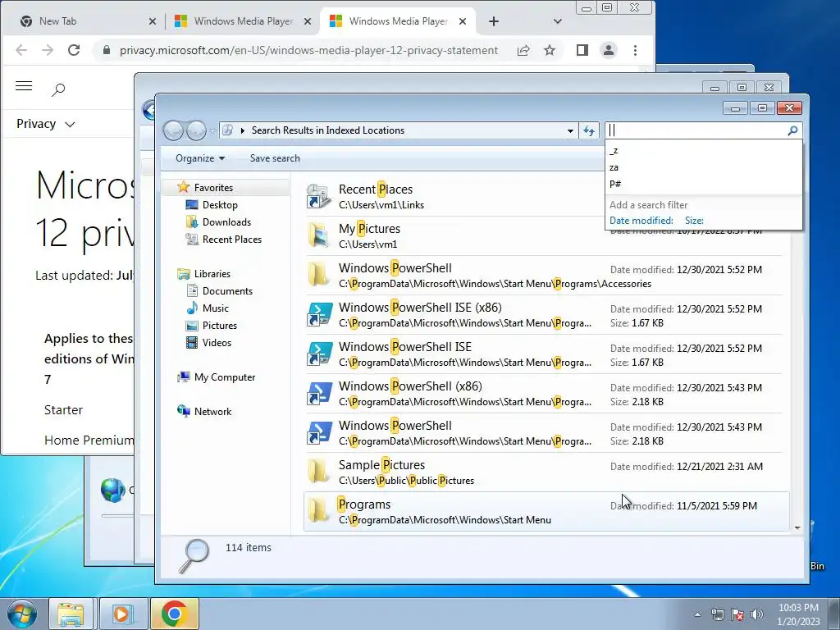Open the Pictures library
The image size is (840, 630).
(x=220, y=325)
